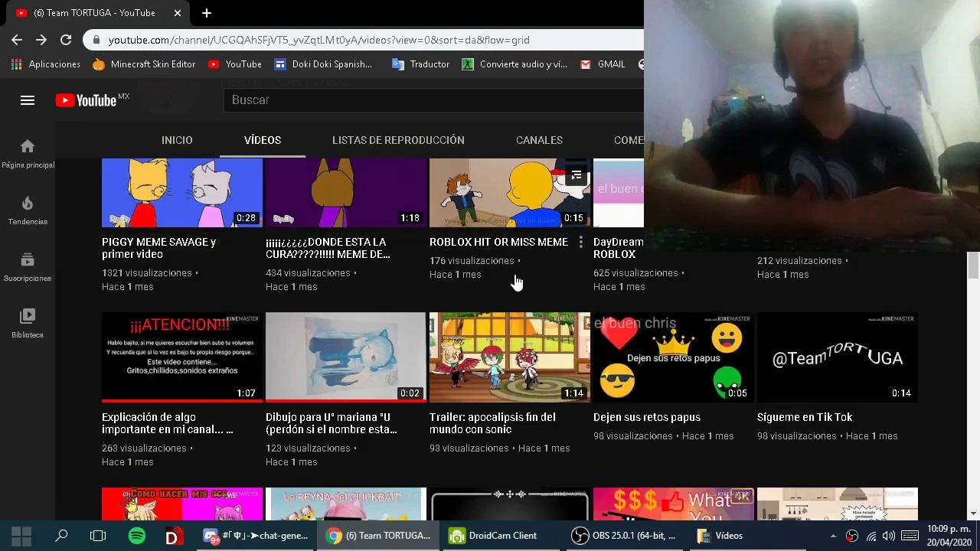Go back in Chrome
The width and height of the screenshot is (980, 551).
(17, 40)
